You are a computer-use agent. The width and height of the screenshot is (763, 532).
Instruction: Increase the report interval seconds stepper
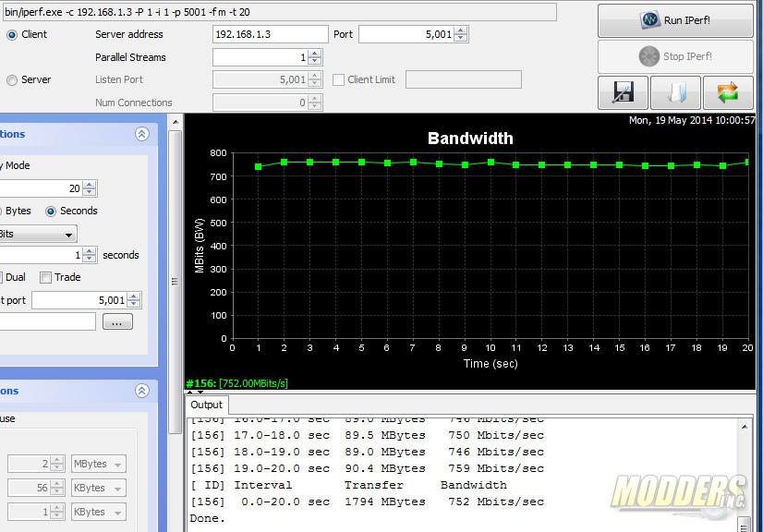pyautogui.click(x=89, y=251)
